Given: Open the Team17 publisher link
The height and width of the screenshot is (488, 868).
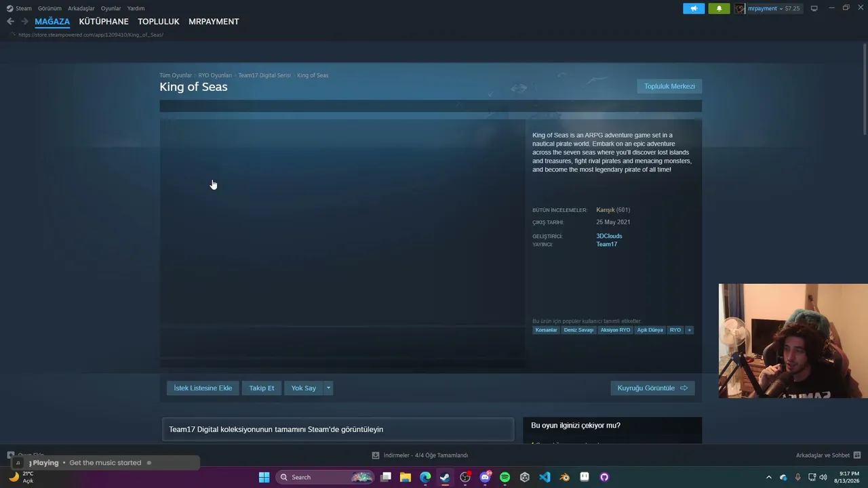Looking at the screenshot, I should tap(606, 244).
